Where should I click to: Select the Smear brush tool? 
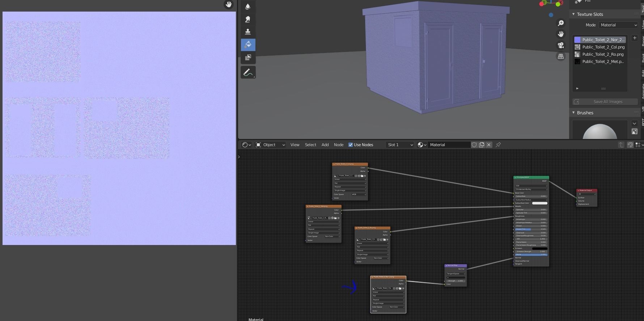tap(248, 19)
